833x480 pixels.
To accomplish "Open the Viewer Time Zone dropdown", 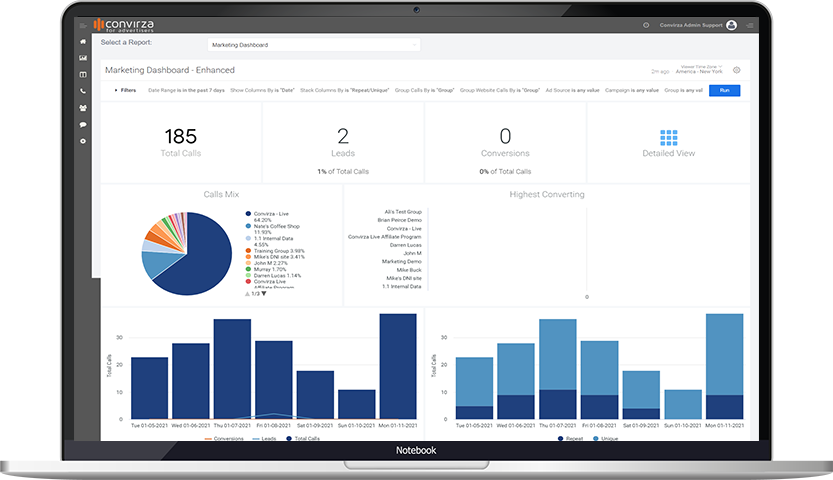I will point(699,70).
